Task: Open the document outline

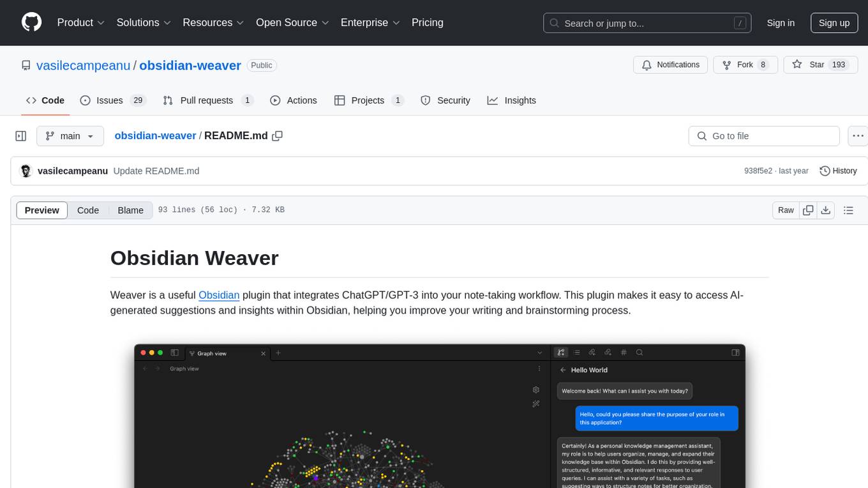Action: [848, 210]
